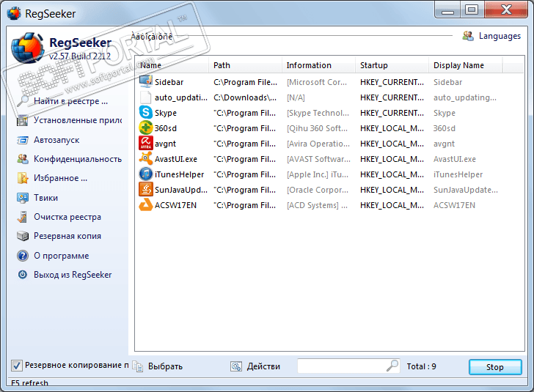Click the О программе question mark icon
Image resolution: width=534 pixels, height=392 pixels.
click(x=23, y=256)
